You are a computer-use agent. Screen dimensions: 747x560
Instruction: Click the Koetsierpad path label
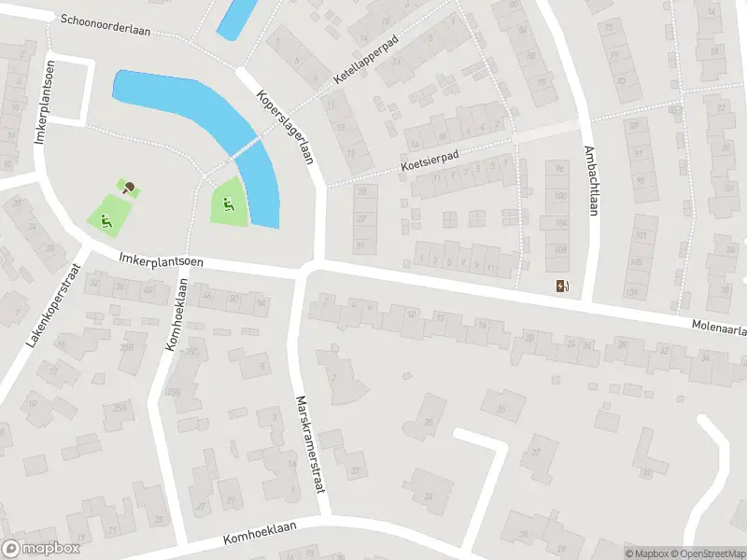[x=430, y=161]
